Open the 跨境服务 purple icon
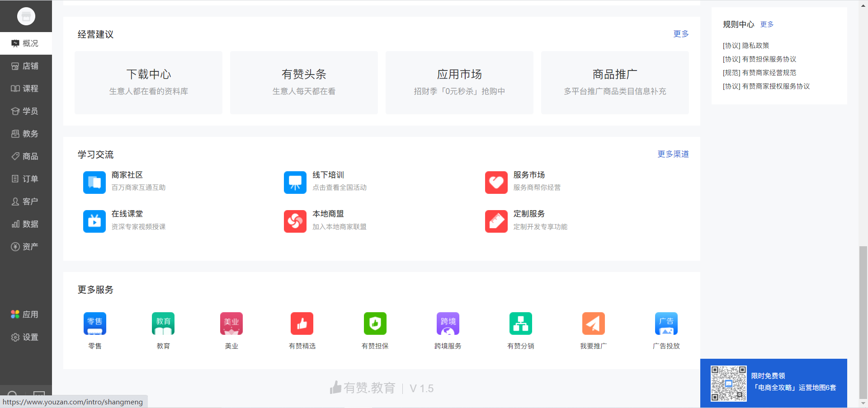Viewport: 868px width, 408px height. tap(448, 324)
